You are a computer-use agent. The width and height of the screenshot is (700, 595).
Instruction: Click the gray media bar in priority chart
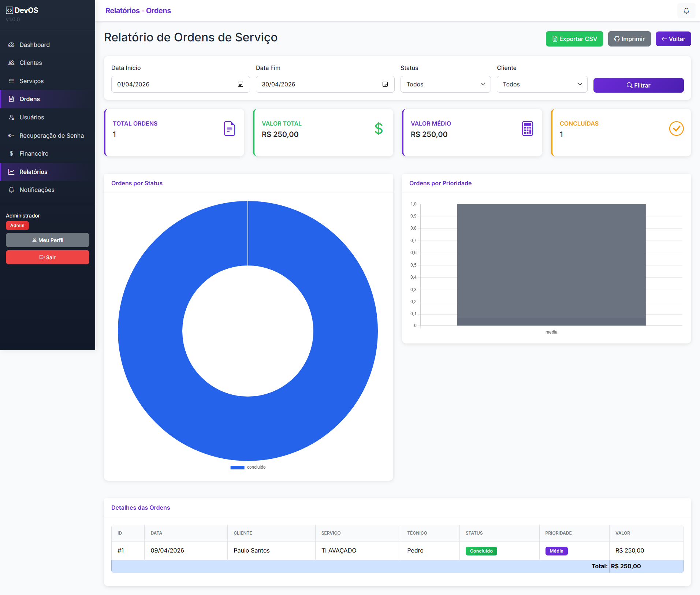(x=551, y=264)
